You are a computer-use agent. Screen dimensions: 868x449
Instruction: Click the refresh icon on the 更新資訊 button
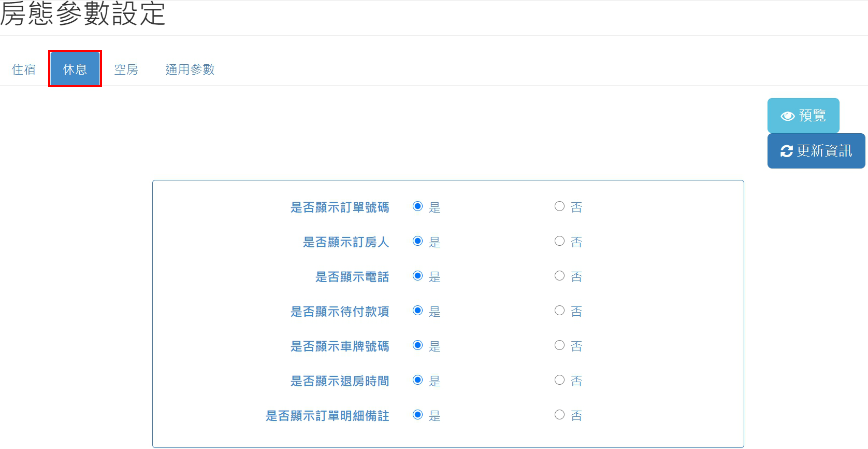[786, 151]
